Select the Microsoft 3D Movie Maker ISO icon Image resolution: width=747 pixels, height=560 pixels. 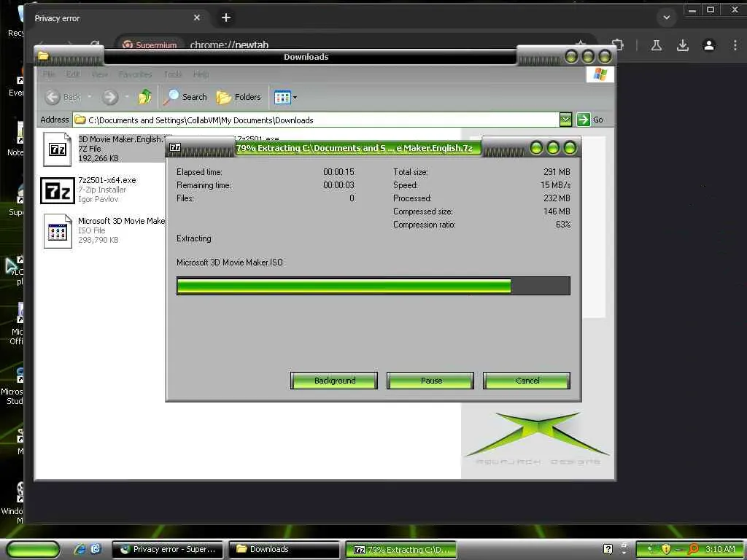pyautogui.click(x=57, y=231)
